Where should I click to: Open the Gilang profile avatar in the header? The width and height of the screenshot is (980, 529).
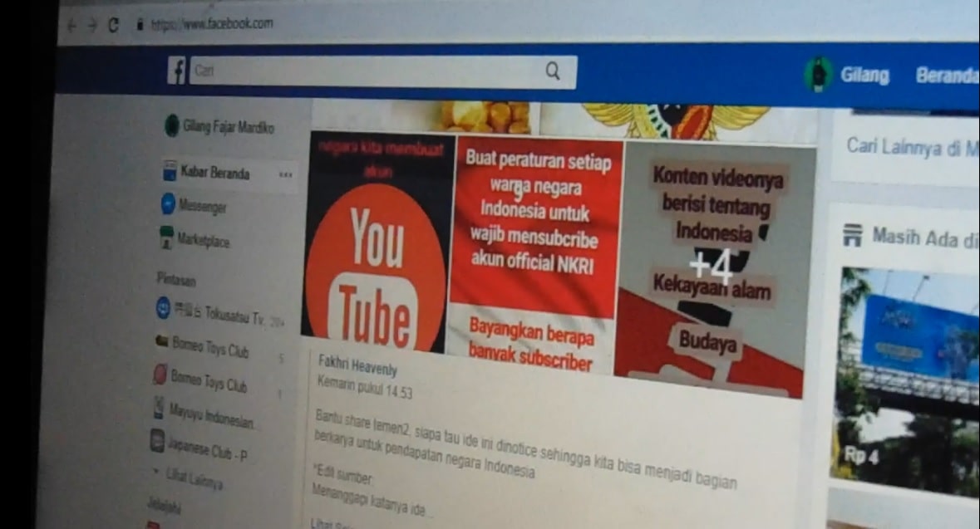click(x=818, y=74)
